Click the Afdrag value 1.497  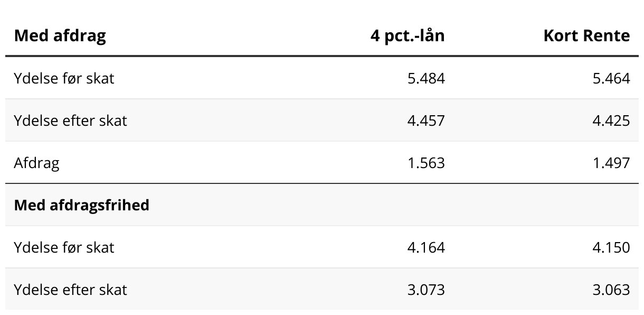(611, 163)
